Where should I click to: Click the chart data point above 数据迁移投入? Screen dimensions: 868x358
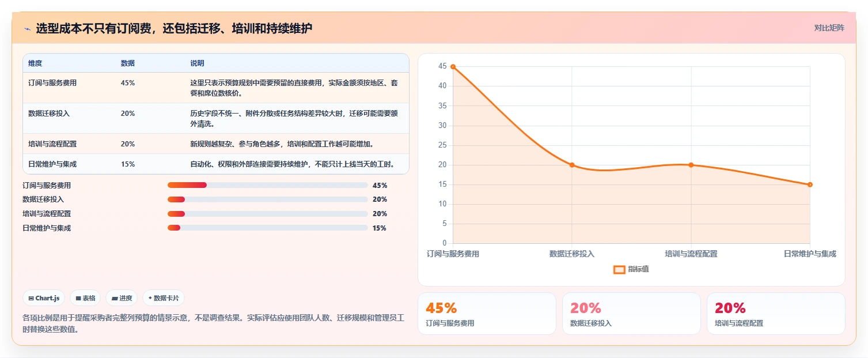click(x=572, y=165)
